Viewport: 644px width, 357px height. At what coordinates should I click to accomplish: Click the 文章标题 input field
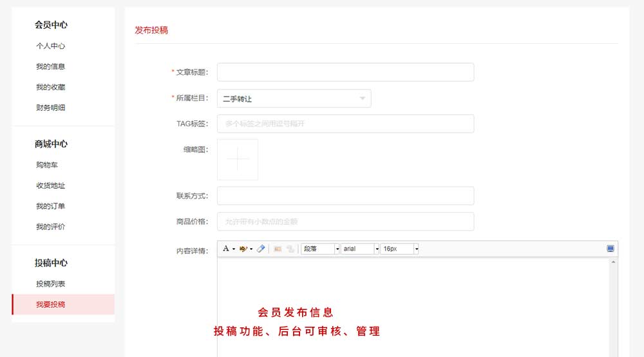point(345,72)
